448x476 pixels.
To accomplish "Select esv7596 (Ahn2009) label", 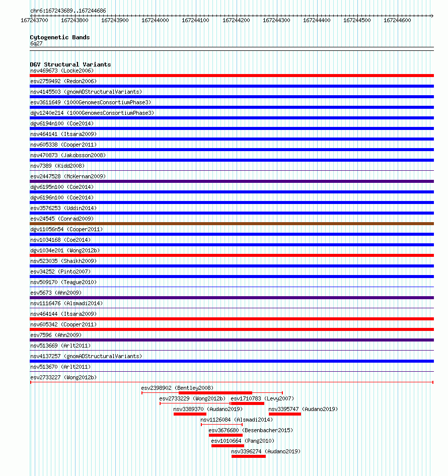I will [56, 335].
